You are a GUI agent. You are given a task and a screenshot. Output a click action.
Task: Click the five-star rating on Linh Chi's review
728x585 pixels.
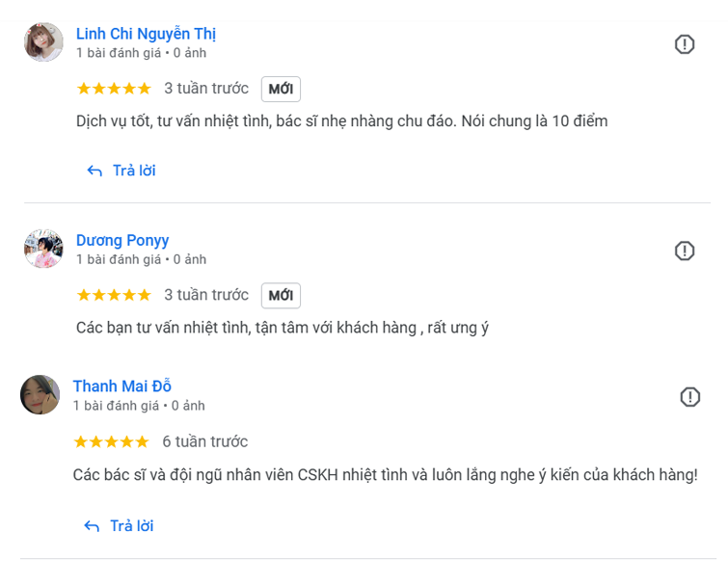[114, 88]
